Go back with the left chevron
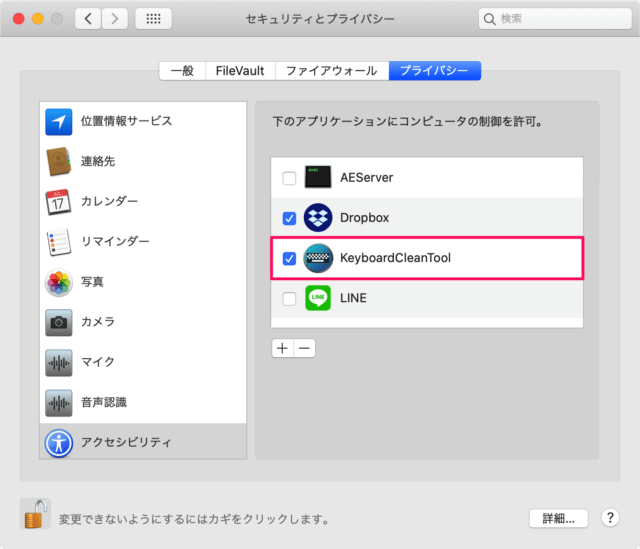The width and height of the screenshot is (640, 549). (88, 19)
